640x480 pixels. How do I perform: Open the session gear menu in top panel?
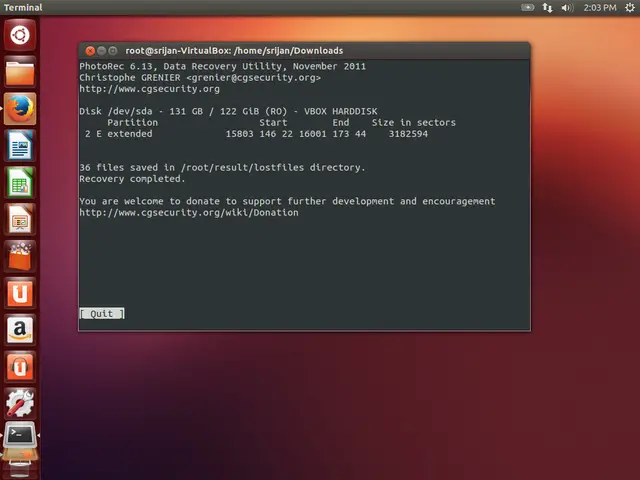pyautogui.click(x=630, y=7)
